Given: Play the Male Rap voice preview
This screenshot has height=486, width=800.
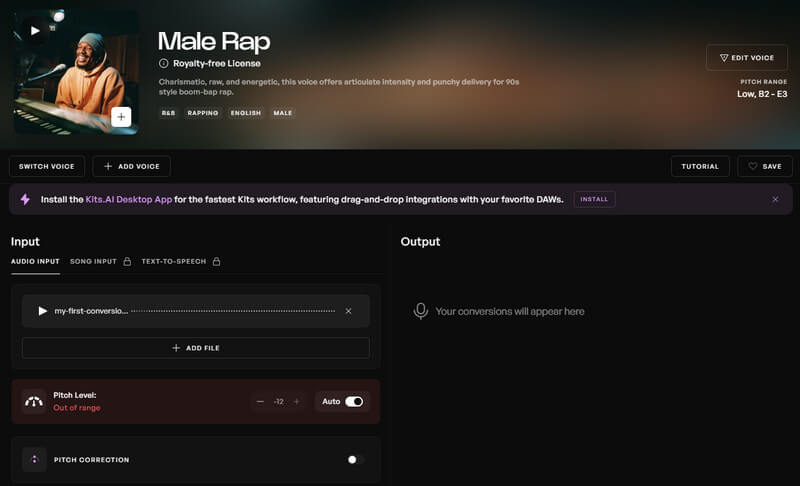Looking at the screenshot, I should point(35,30).
